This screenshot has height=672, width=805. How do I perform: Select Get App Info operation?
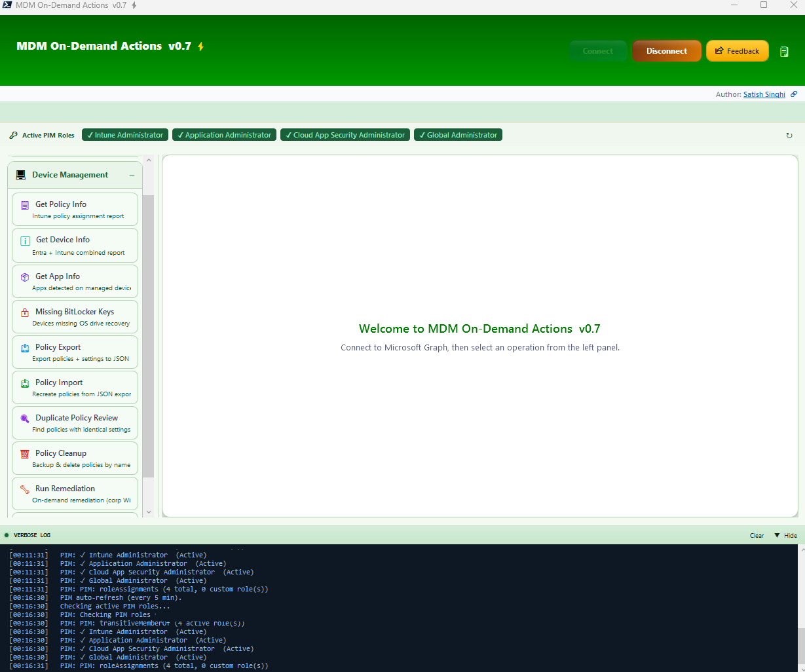pos(75,281)
